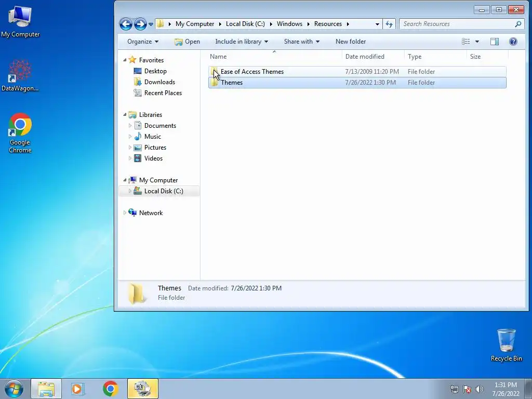Select Libraries in navigation pane
532x399 pixels.
pos(150,115)
